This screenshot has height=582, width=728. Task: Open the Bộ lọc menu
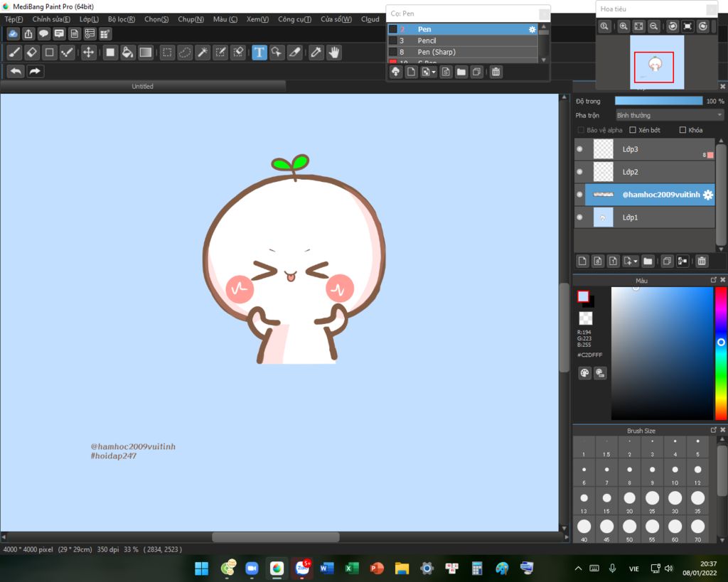(x=121, y=19)
